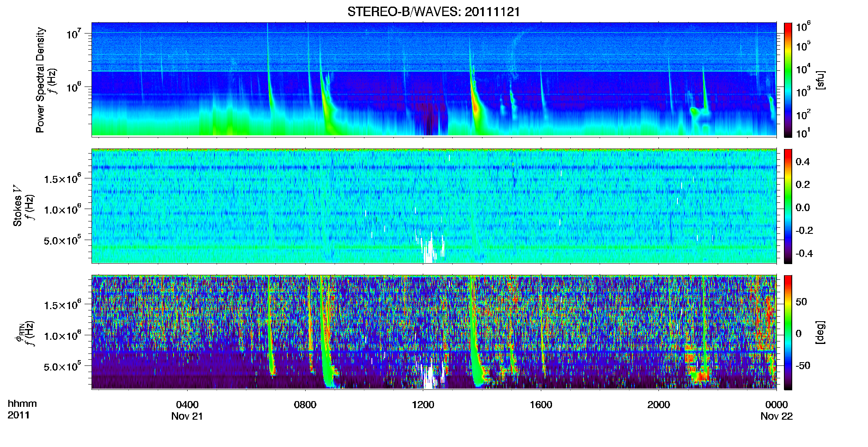This screenshot has height=447, width=868.
Task: Click the 10^1 label on sfu colorbar
Action: pos(803,133)
